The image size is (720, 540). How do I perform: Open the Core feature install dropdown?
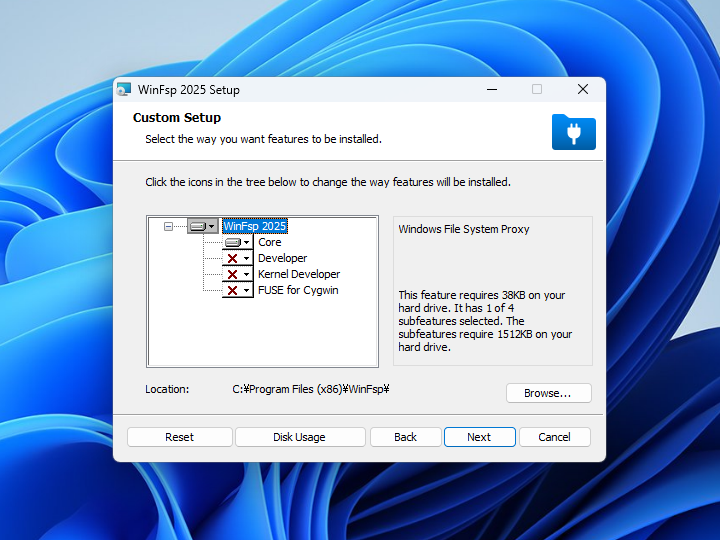(238, 242)
